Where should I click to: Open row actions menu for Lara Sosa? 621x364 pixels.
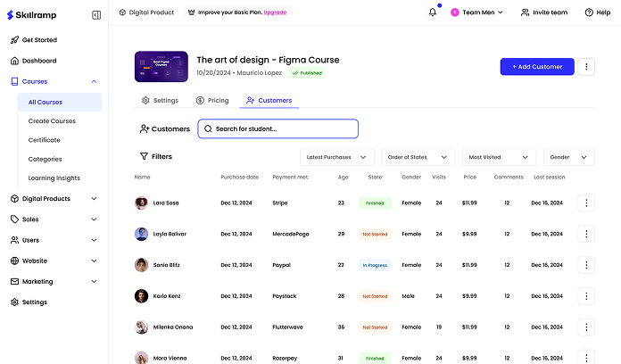586,203
